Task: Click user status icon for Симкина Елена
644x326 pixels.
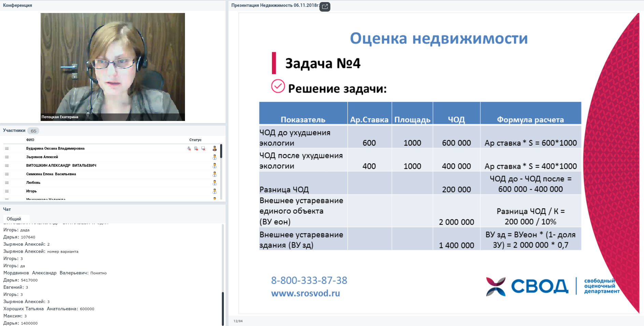Action: point(215,174)
